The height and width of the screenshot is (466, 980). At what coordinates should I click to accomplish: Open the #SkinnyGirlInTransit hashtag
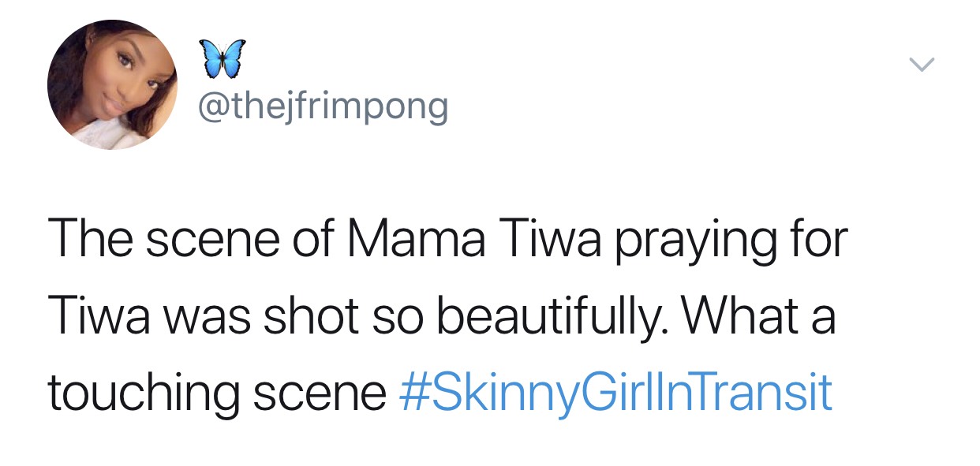(616, 392)
